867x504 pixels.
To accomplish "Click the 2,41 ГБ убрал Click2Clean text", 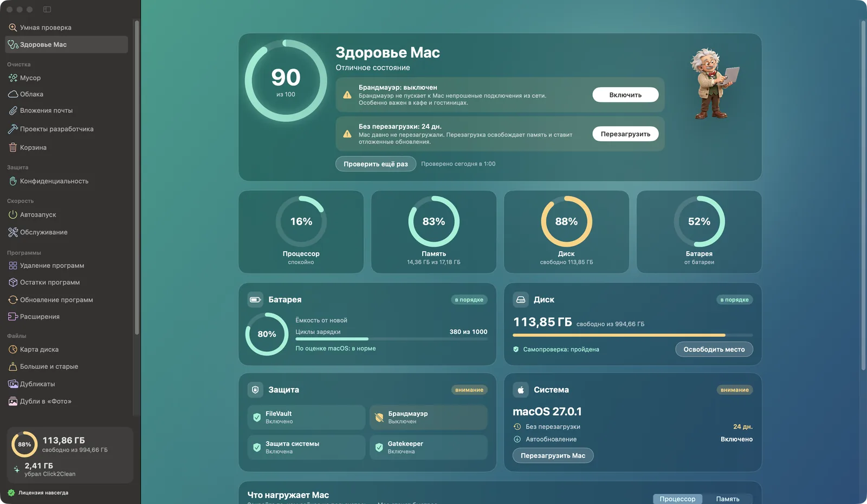I will (50, 469).
